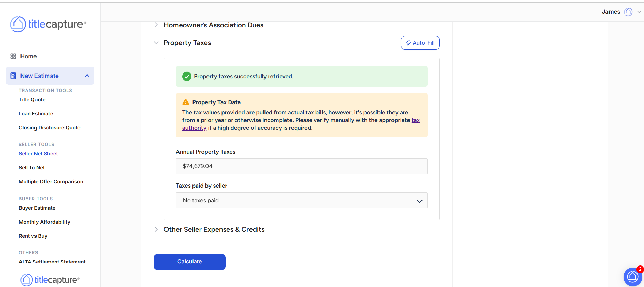The image size is (644, 287).
Task: Open the chat widget bubble icon
Action: pos(632,276)
